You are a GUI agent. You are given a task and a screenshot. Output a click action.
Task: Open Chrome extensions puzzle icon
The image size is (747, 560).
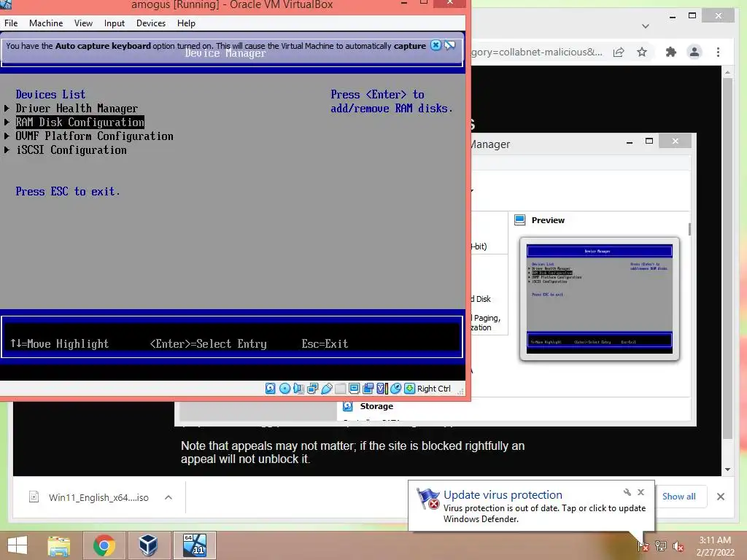[x=671, y=52]
